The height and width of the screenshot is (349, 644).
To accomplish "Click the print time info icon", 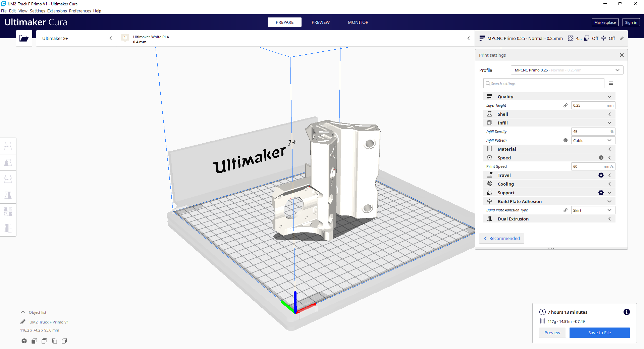I will 627,312.
